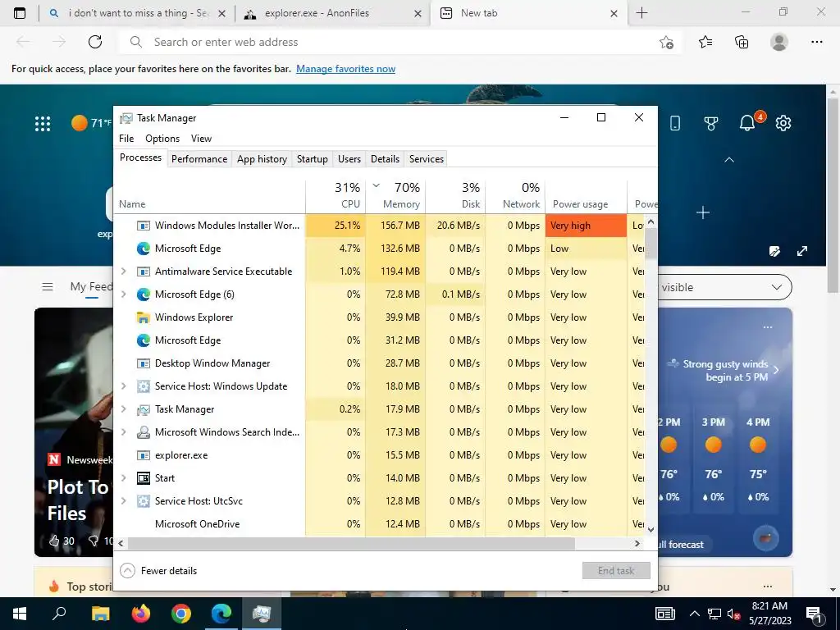
Task: Open the View menu in Task Manager
Action: click(202, 138)
